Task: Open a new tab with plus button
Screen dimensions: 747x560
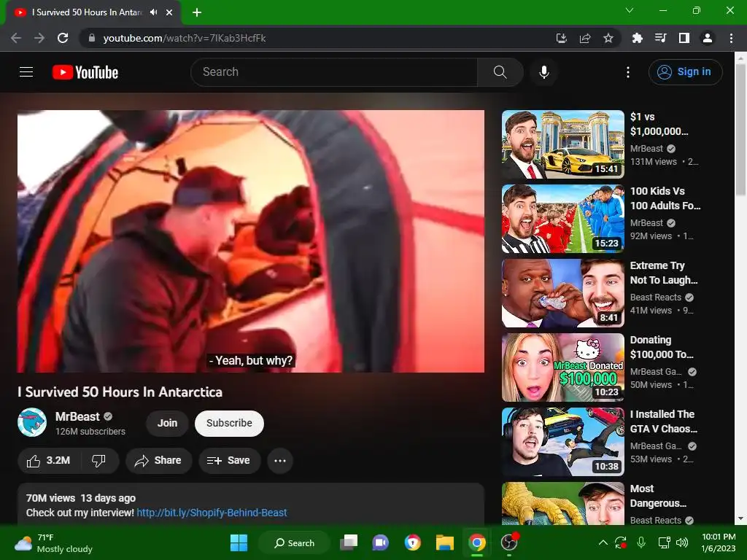Action: tap(197, 12)
